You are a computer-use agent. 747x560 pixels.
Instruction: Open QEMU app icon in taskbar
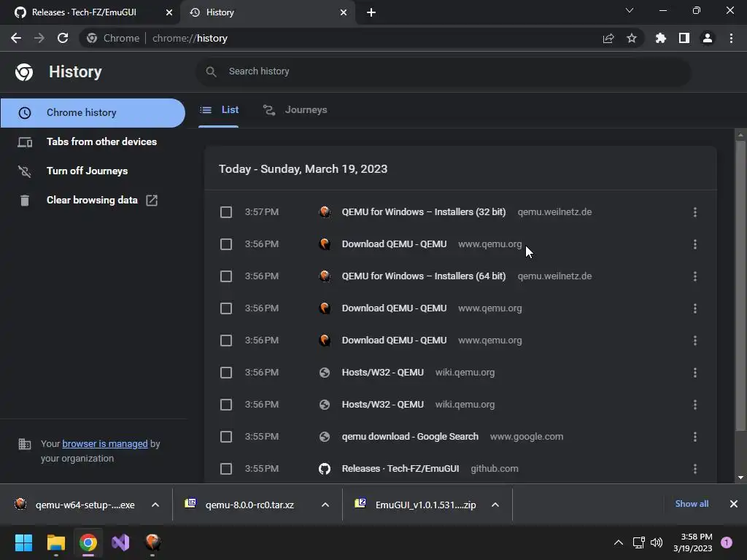[152, 542]
